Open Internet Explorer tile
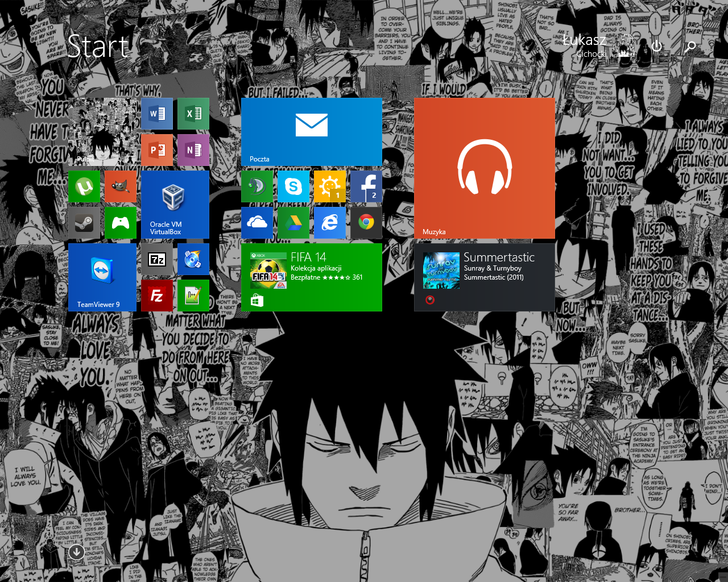The height and width of the screenshot is (582, 728). tap(330, 223)
